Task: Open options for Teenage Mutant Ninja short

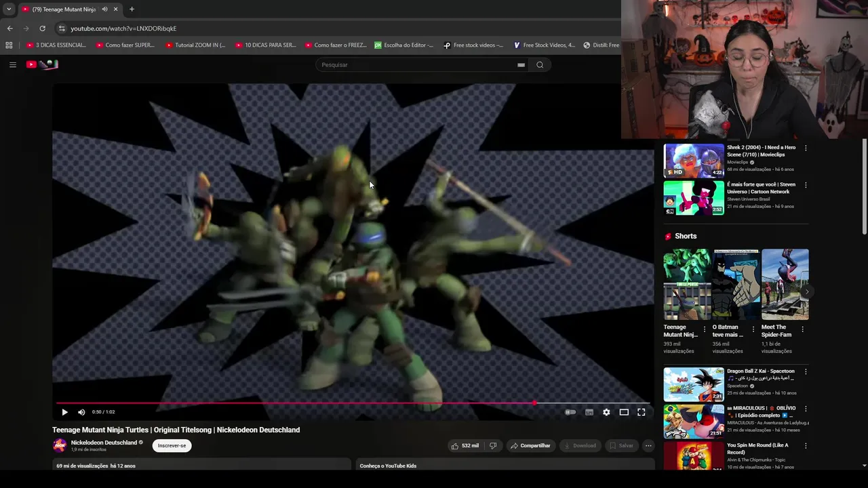Action: pyautogui.click(x=704, y=329)
